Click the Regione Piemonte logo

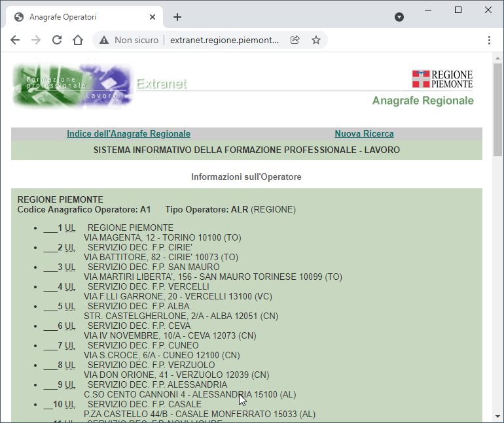[x=442, y=79]
